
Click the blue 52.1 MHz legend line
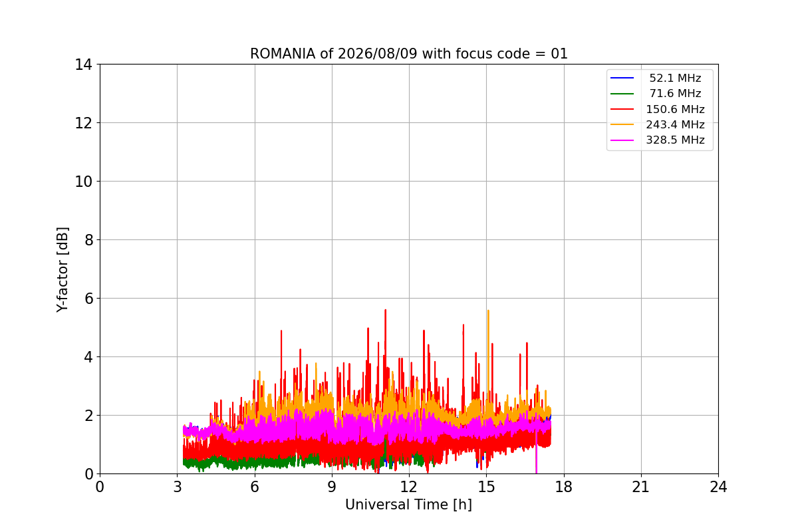[623, 78]
